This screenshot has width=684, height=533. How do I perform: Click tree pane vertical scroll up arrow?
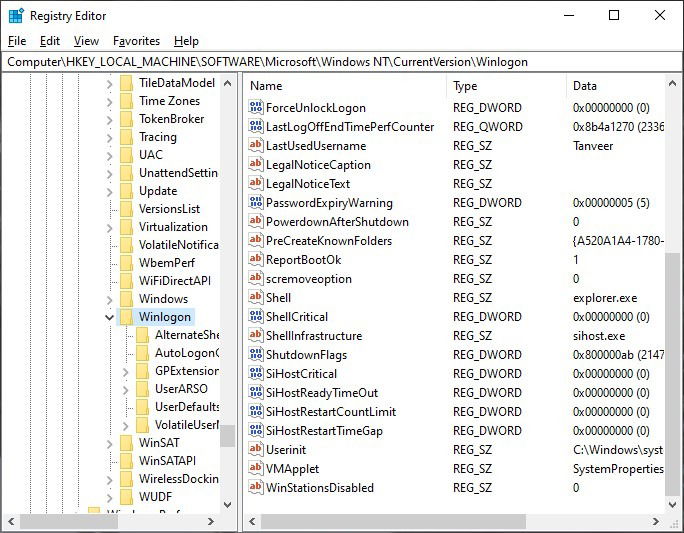[x=227, y=83]
